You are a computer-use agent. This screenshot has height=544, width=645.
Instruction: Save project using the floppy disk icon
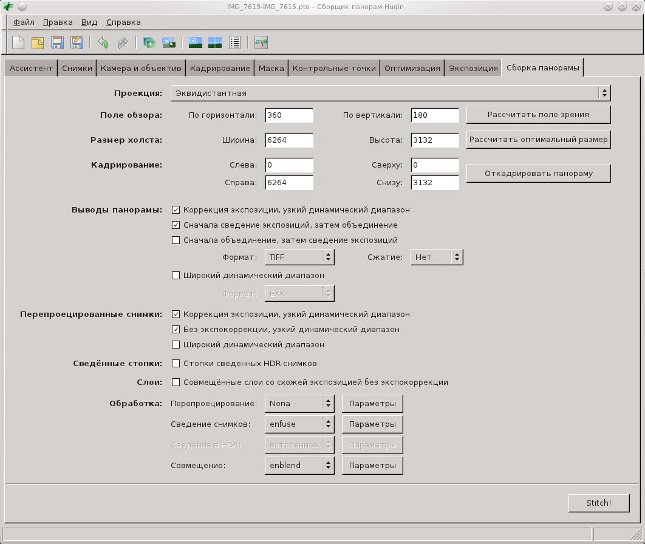[x=57, y=43]
